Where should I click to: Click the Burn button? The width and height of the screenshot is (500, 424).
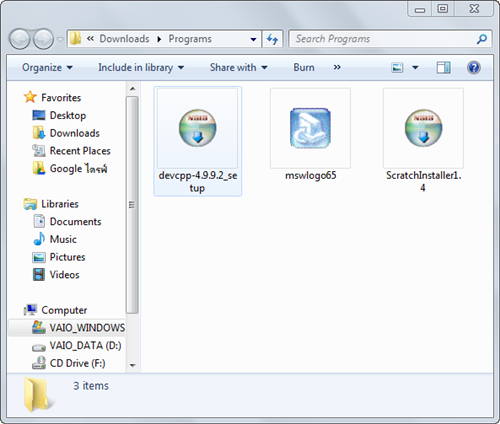pyautogui.click(x=304, y=68)
